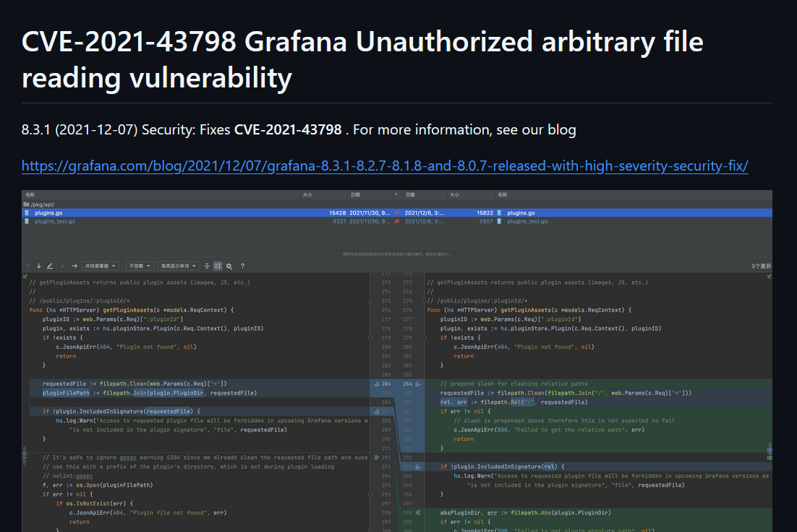The width and height of the screenshot is (797, 532).
Task: Click fold marker at left line 275
Action: coord(370,301)
